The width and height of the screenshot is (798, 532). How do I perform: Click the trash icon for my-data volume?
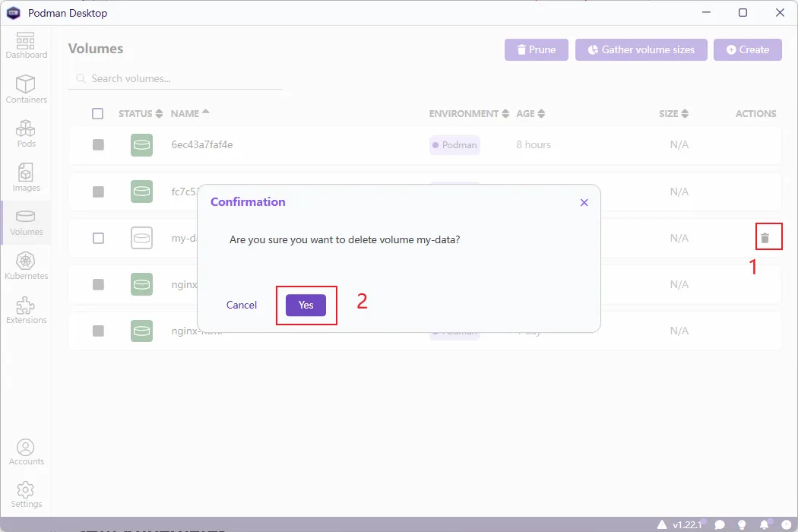point(765,238)
